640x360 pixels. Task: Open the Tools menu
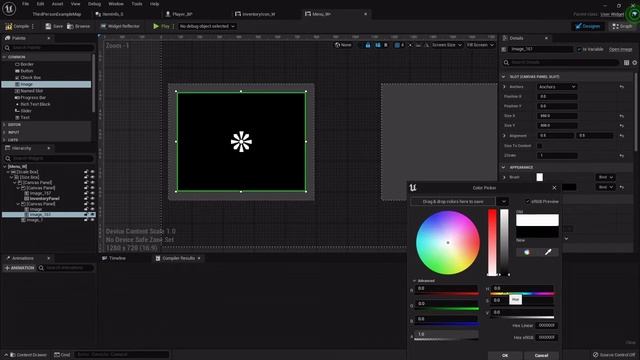coord(137,4)
